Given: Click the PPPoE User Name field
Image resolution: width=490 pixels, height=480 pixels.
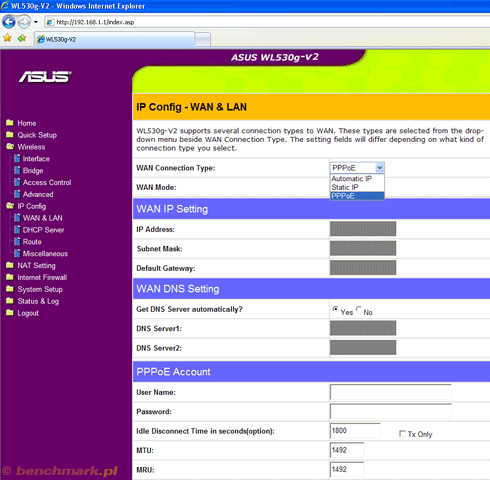Looking at the screenshot, I should tap(391, 392).
